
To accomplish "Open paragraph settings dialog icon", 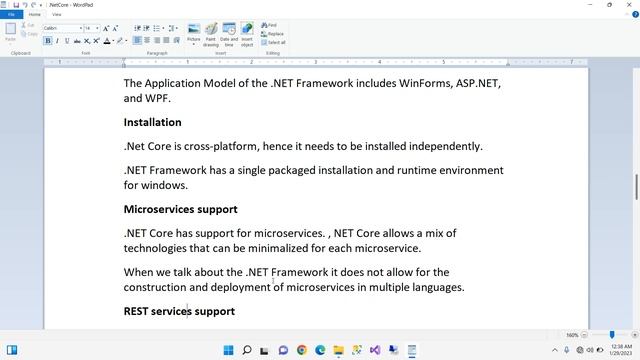I will [x=176, y=40].
